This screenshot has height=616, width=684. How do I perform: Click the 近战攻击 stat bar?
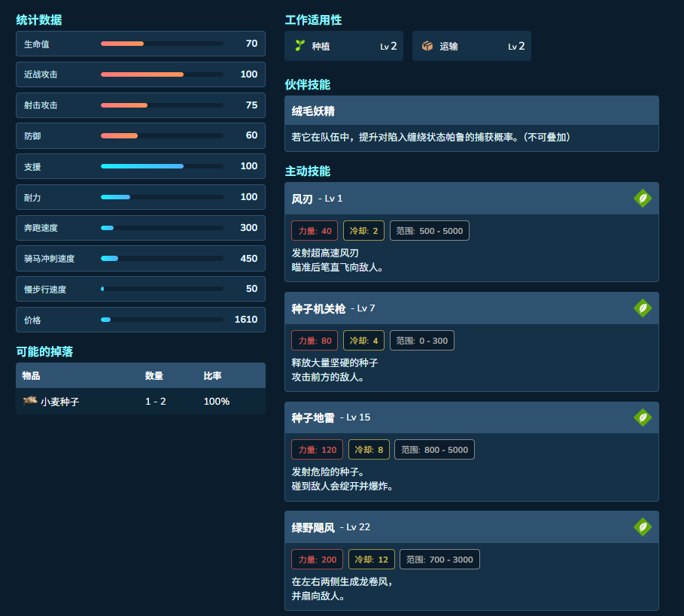[162, 74]
